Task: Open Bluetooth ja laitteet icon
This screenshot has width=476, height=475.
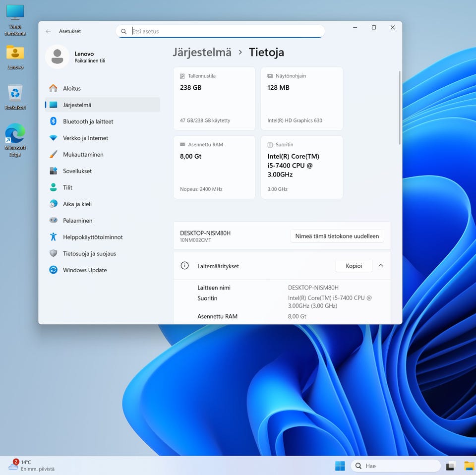Action: (x=53, y=121)
